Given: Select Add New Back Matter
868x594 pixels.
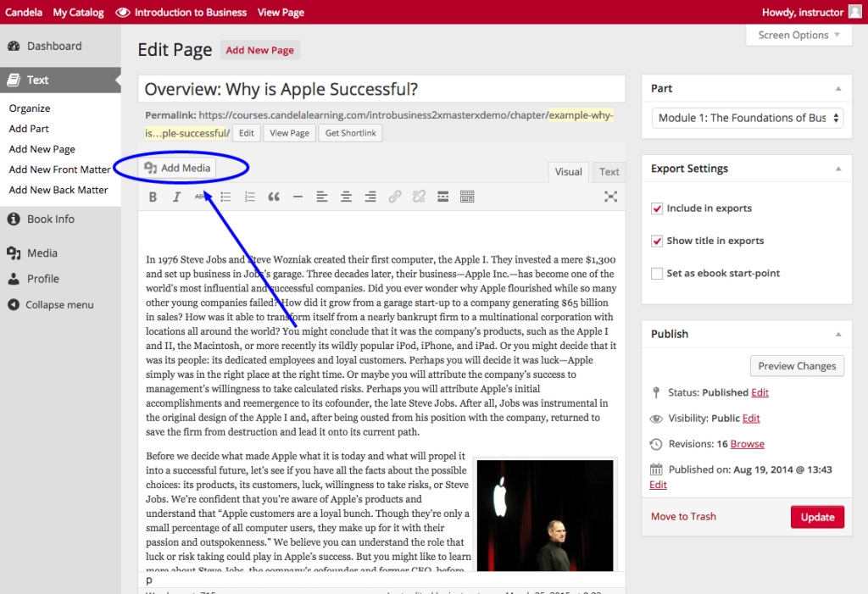Looking at the screenshot, I should 58,190.
